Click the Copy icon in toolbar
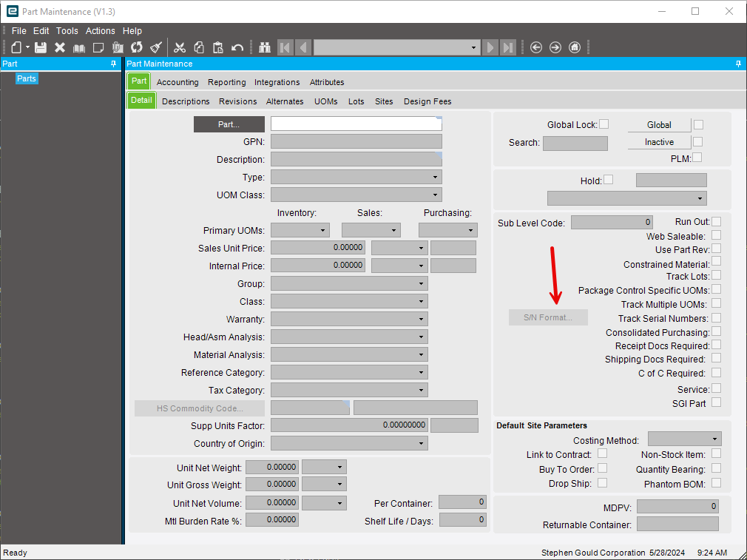747x560 pixels. pos(199,47)
